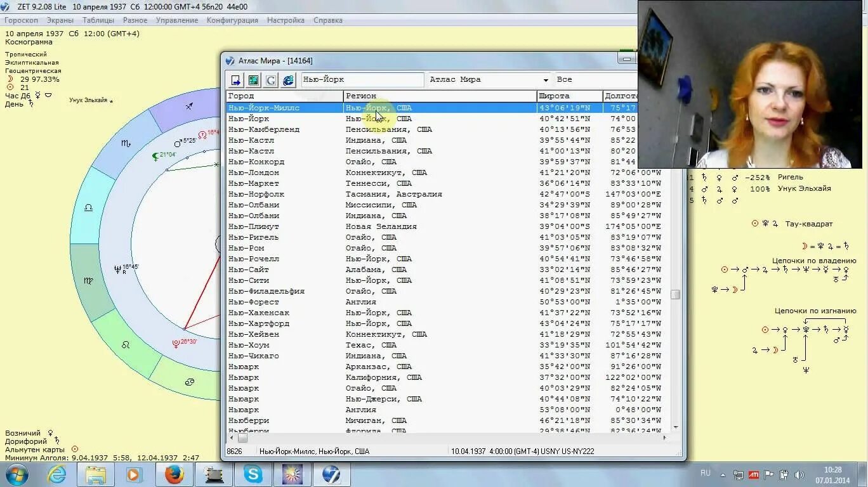Show hidden tray icons arrow

(723, 474)
